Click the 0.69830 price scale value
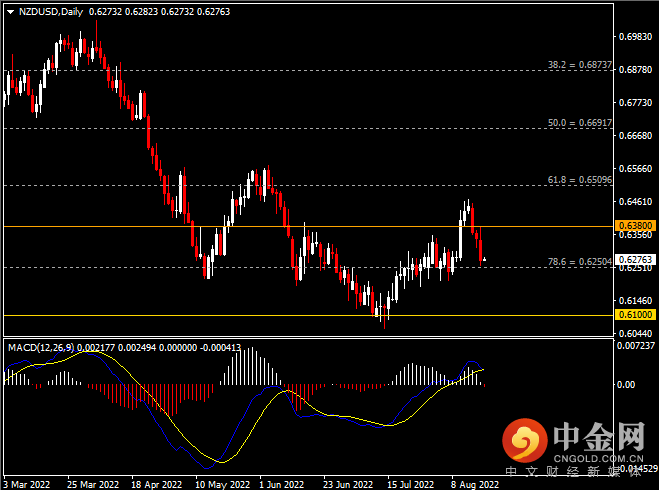The image size is (659, 490). 635,37
